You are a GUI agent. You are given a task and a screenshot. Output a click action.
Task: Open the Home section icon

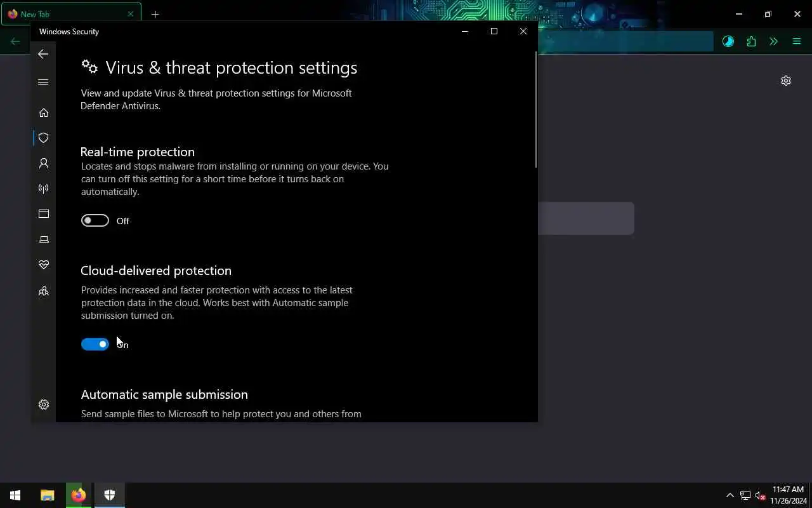(x=44, y=112)
